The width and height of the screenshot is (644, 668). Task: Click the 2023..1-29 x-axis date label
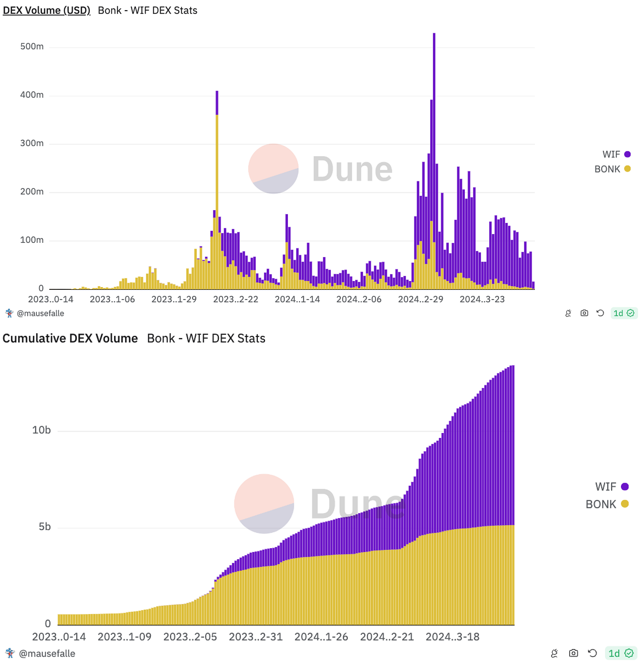coord(174,299)
